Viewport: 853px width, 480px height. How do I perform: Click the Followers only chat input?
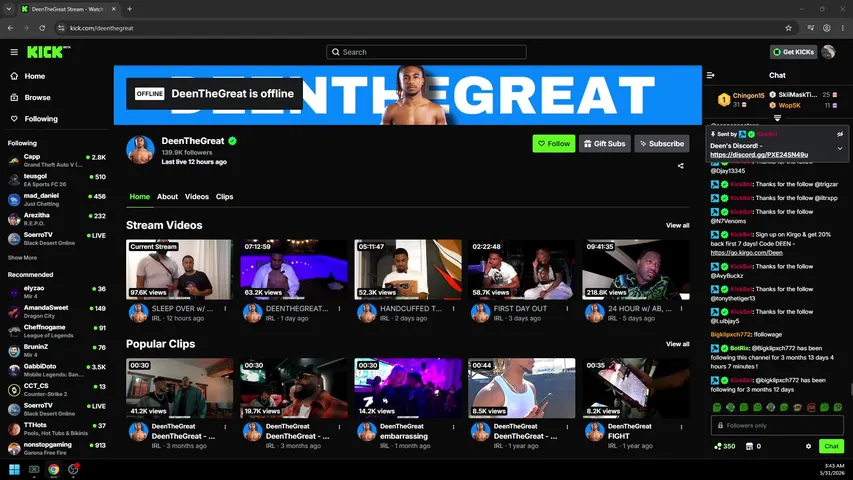777,426
